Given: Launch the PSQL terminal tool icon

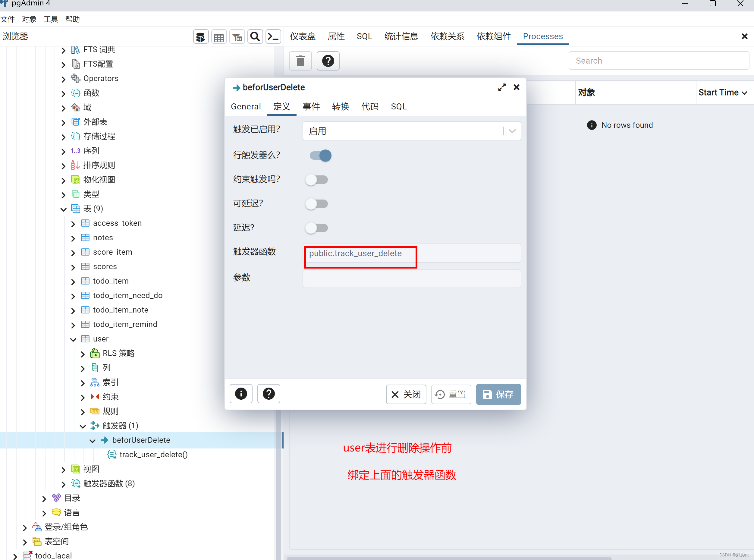Looking at the screenshot, I should 273,36.
